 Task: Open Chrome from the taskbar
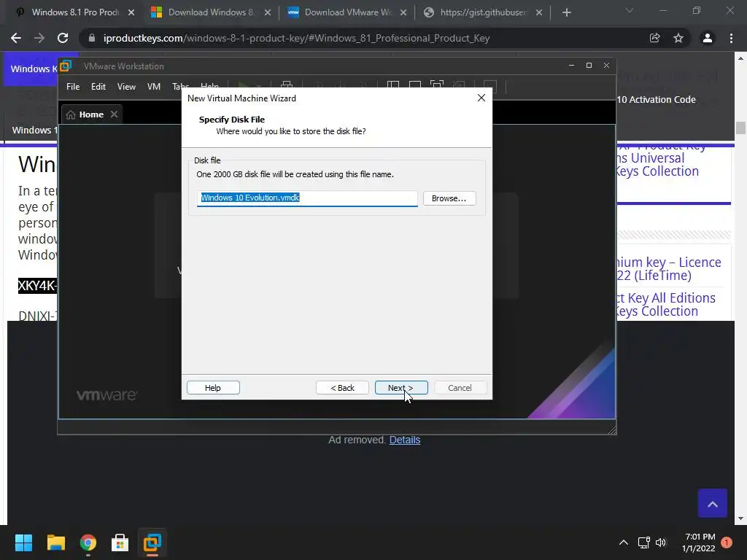[x=88, y=542]
